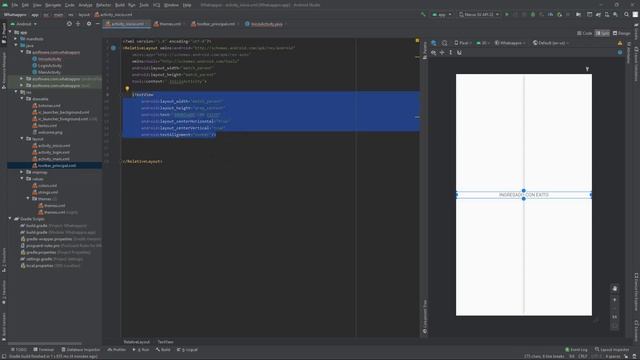Switch editor to Code view mode
This screenshot has width=640, height=360.
[584, 33]
